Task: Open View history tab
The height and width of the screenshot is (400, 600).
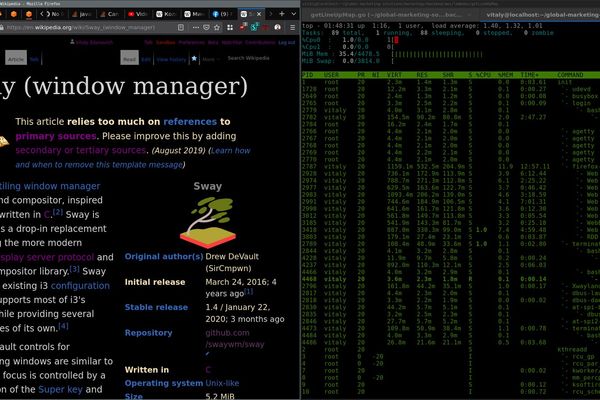Action: (171, 59)
